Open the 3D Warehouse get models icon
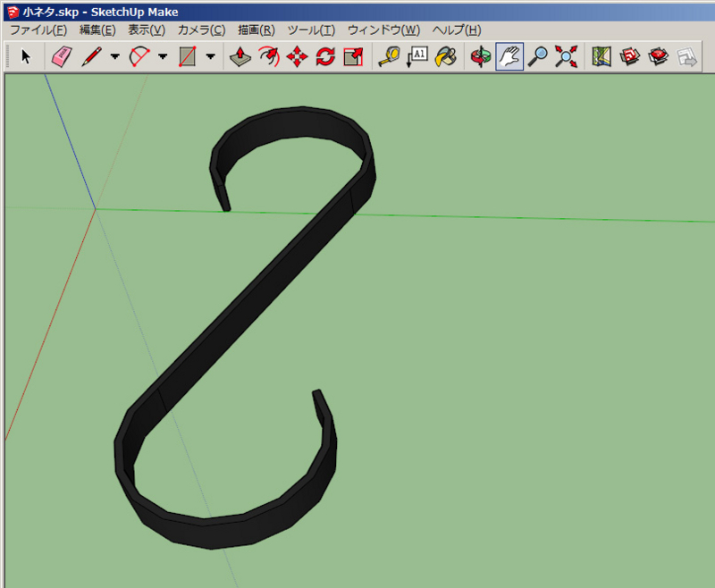 point(630,56)
